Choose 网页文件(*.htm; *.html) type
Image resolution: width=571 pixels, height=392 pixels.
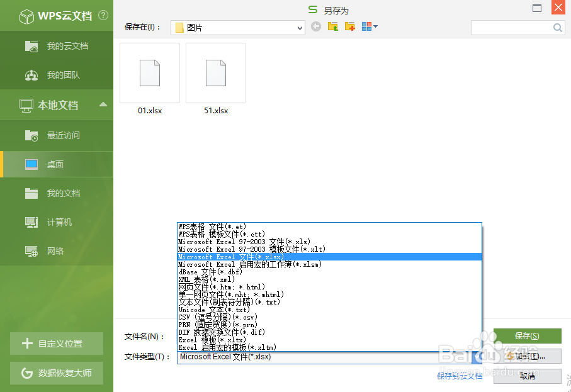pos(329,287)
